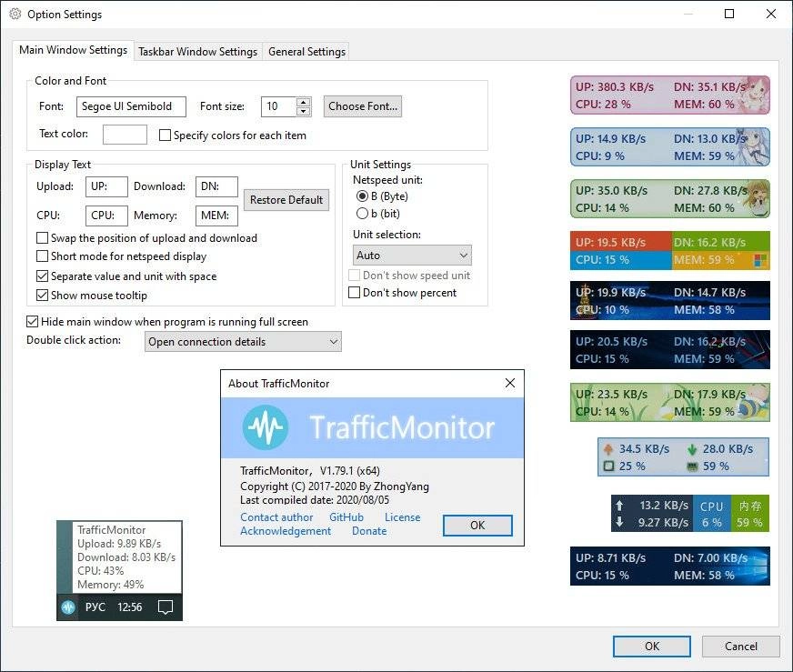Open the Contact author link

(x=276, y=517)
